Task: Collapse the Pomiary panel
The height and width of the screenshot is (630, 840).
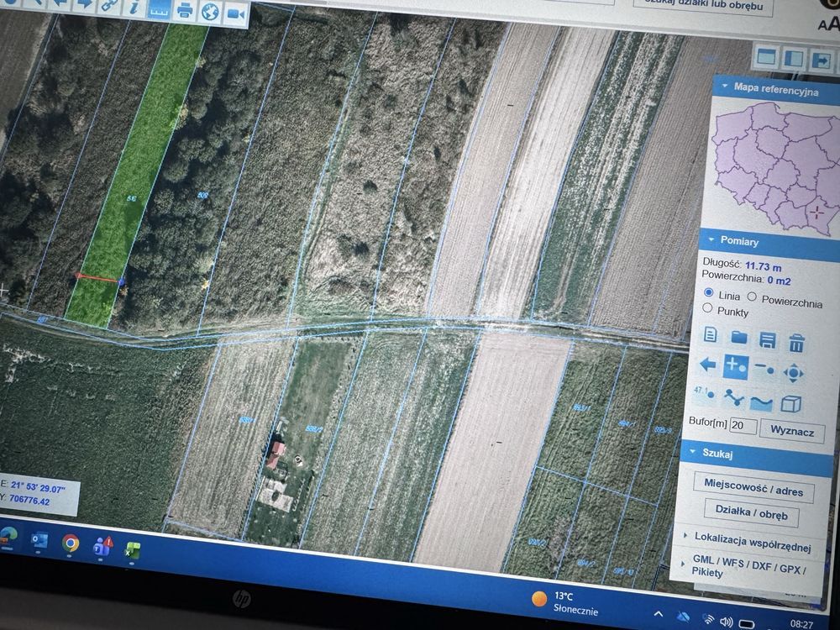Action: pyautogui.click(x=711, y=239)
